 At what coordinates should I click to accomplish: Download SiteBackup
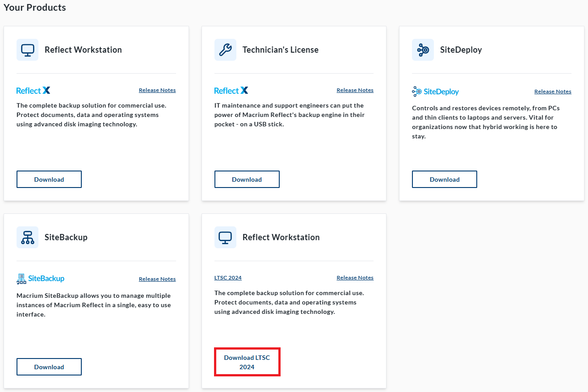pyautogui.click(x=49, y=367)
